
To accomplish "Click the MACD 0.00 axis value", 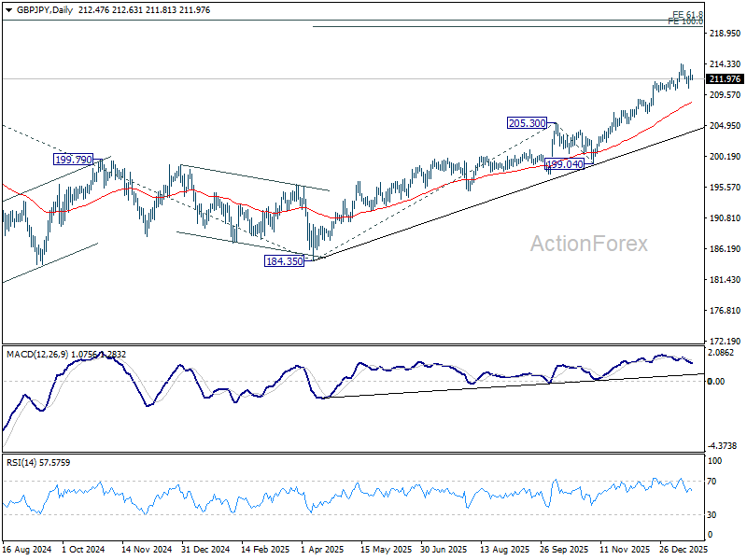I will (x=717, y=381).
